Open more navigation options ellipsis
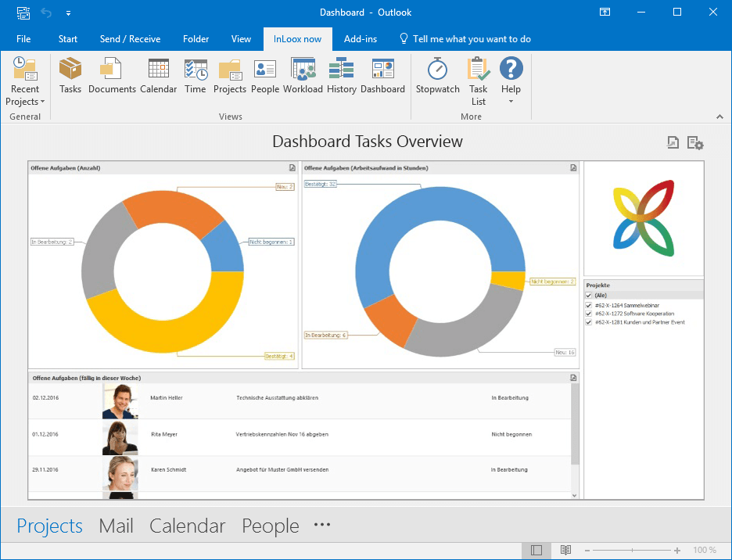Viewport: 732px width, 560px height. click(x=322, y=525)
